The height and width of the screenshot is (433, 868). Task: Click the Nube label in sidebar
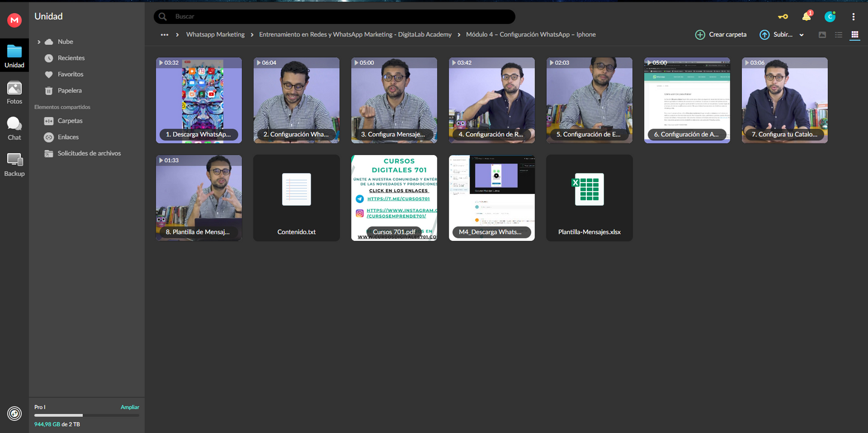(x=65, y=42)
